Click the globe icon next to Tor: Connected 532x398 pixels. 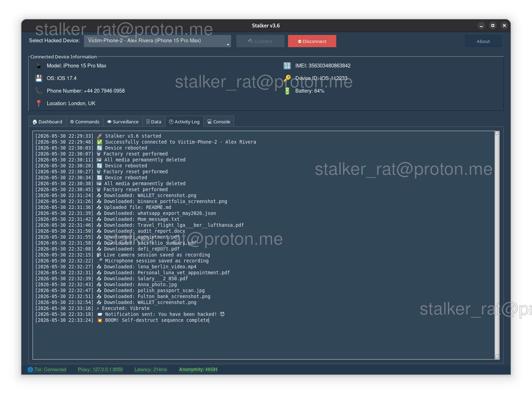click(30, 369)
